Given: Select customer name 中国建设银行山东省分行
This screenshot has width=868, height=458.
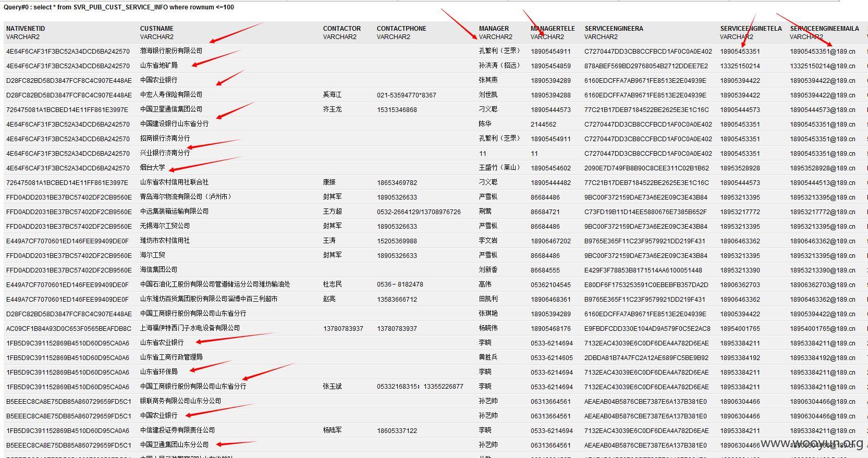Looking at the screenshot, I should click(174, 123).
